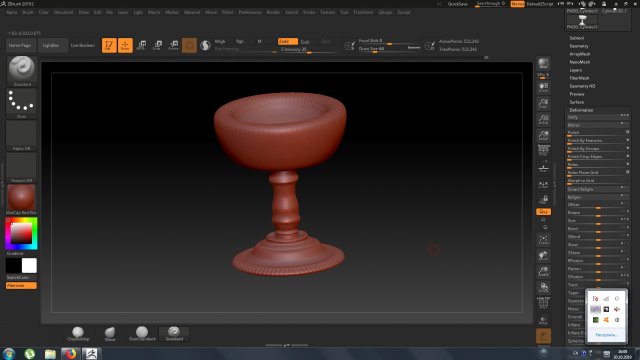Click the Gizmo 3D circle icon

[189, 45]
